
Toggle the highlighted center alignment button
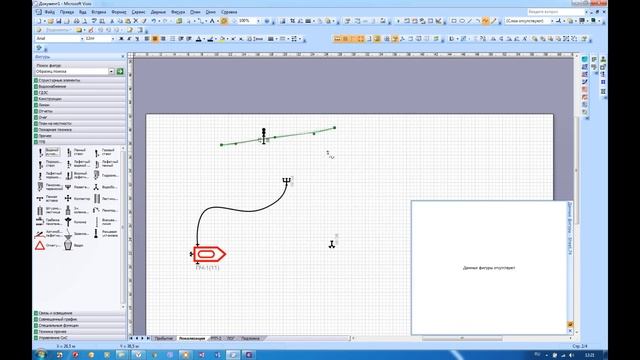click(155, 39)
